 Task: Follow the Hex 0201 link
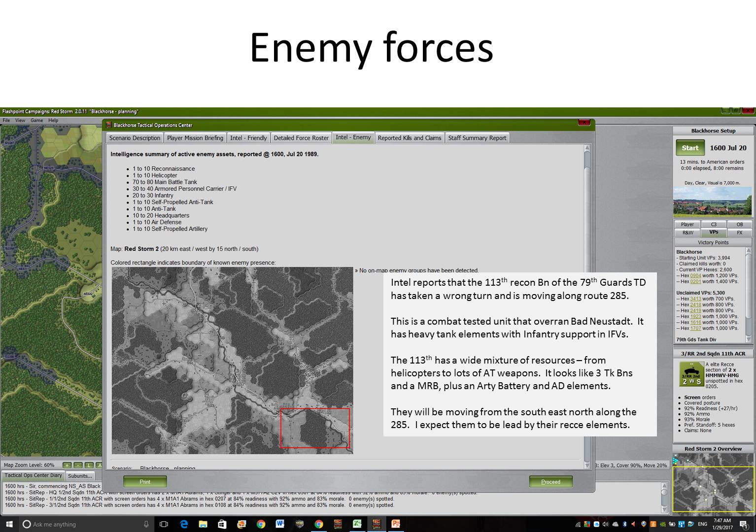695,282
